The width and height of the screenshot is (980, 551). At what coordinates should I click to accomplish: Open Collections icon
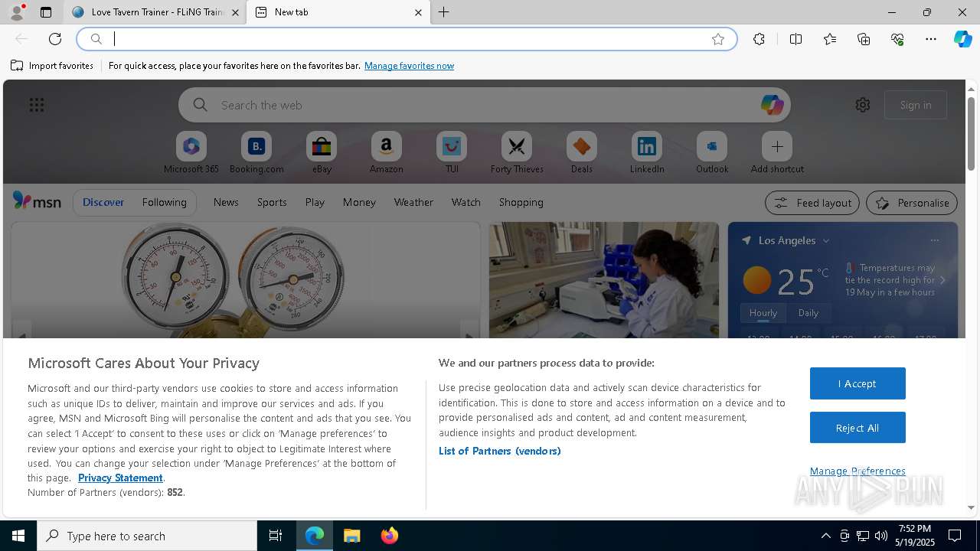[x=864, y=39]
